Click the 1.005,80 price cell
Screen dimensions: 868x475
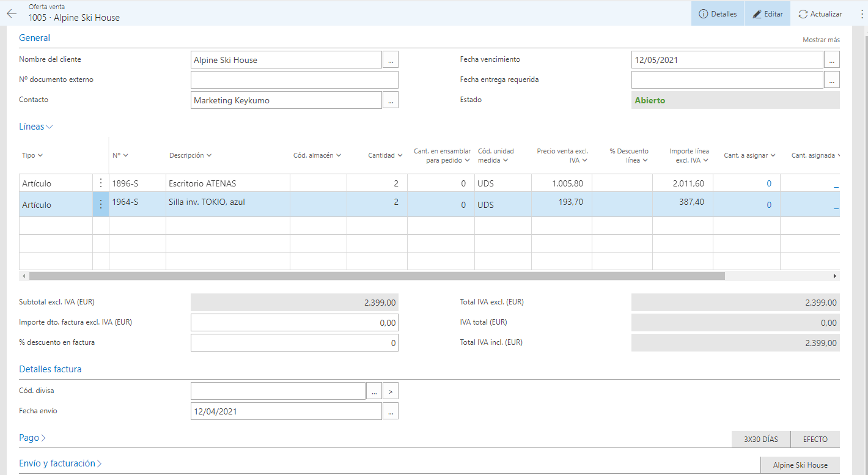[562, 183]
